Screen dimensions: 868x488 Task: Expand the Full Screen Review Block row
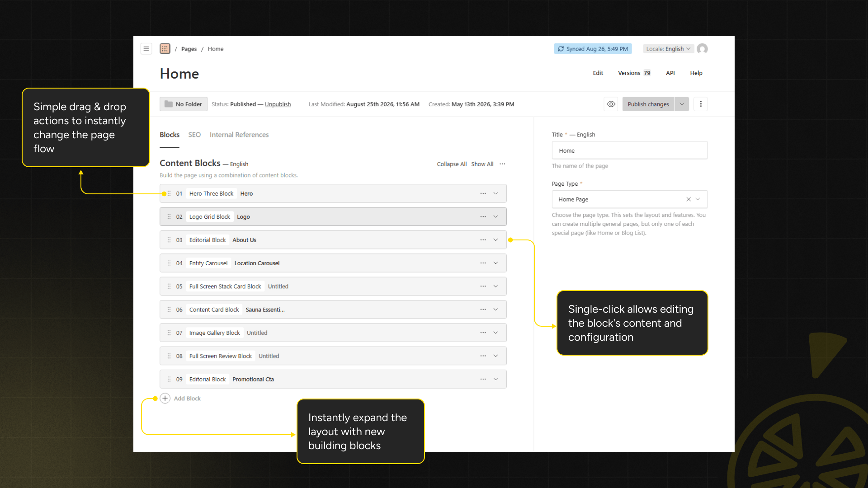pyautogui.click(x=495, y=356)
